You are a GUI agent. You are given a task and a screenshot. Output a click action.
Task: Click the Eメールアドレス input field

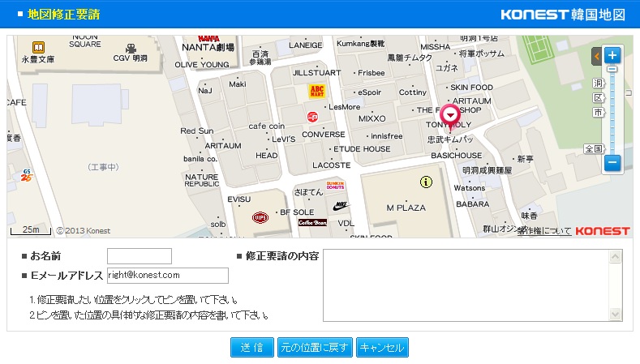168,276
